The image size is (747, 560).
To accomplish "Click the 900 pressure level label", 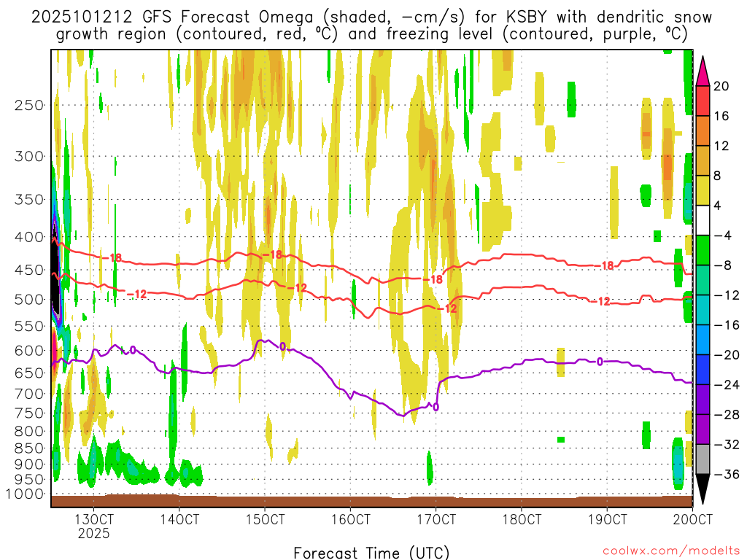I will coord(29,464).
